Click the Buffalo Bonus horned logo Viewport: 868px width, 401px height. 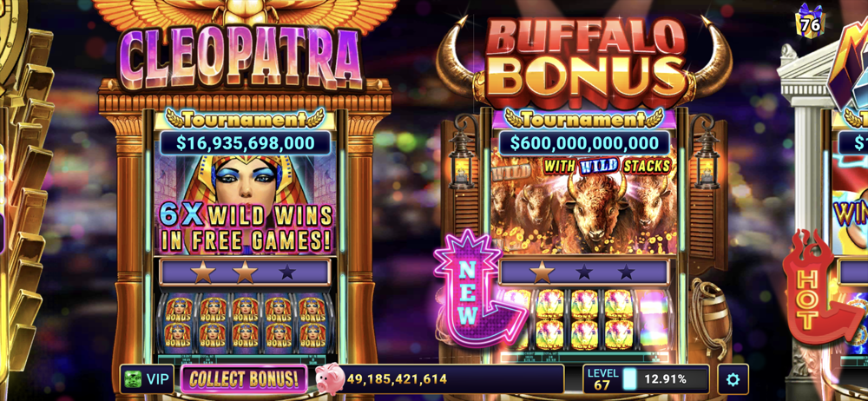click(583, 61)
